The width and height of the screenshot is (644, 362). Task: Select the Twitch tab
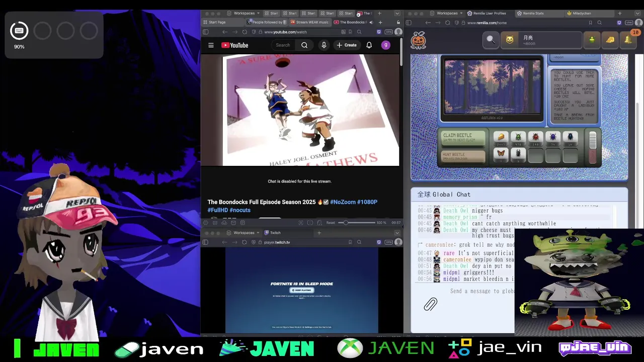point(288,233)
